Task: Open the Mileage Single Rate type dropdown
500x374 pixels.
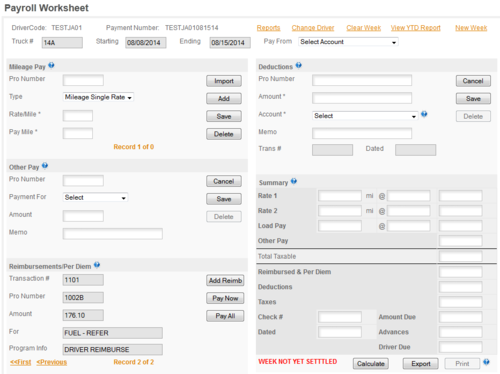Action: (x=98, y=97)
